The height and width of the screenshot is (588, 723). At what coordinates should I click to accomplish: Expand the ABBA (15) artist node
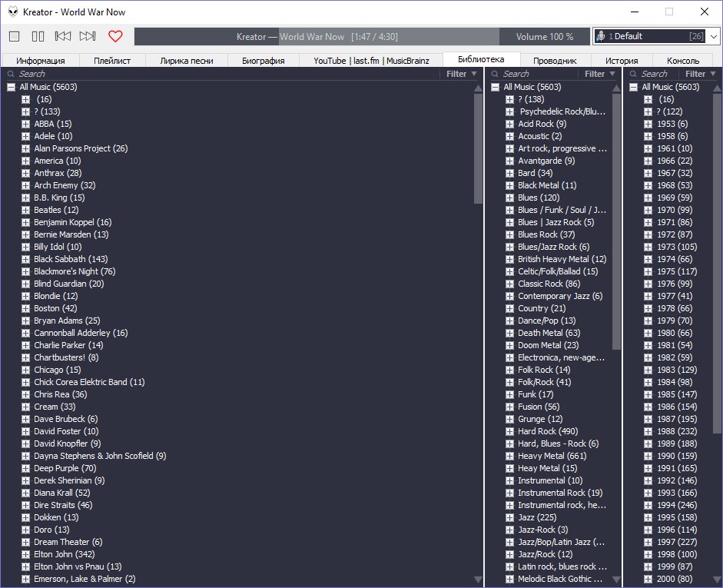pos(26,124)
